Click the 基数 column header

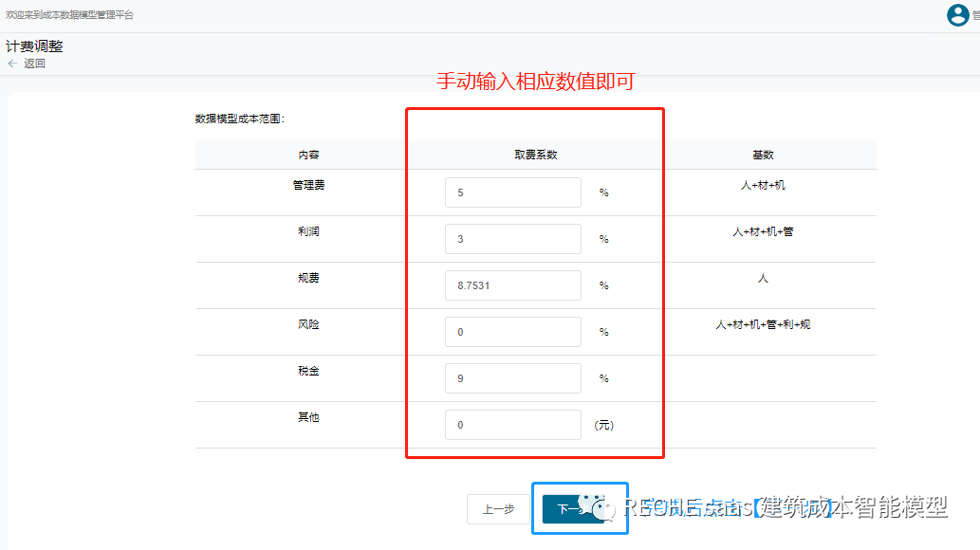click(x=763, y=155)
